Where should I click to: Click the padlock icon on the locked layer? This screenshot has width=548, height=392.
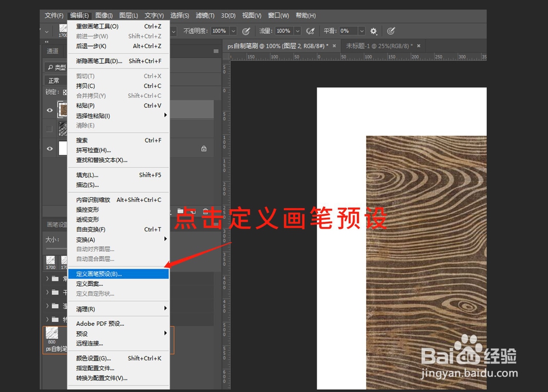click(204, 148)
